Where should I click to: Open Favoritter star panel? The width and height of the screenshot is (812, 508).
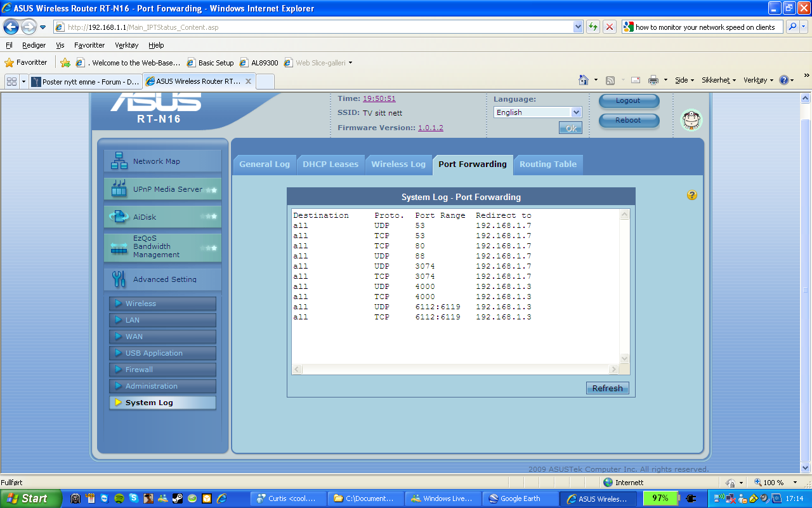pos(27,63)
